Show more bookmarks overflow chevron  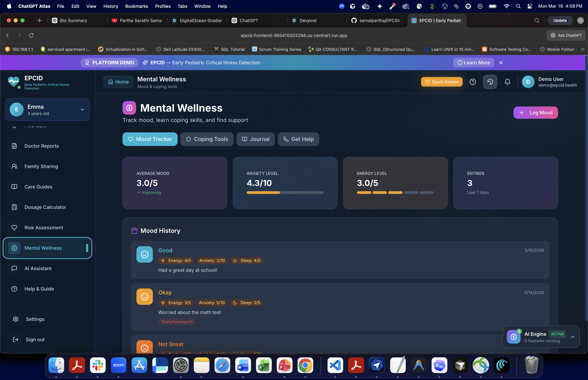583,49
